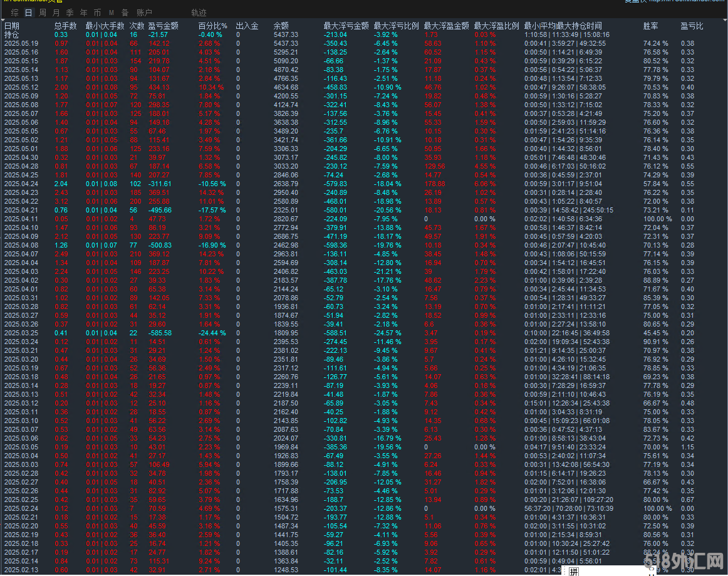Click total lots 3.12

pyautogui.click(x=61, y=202)
